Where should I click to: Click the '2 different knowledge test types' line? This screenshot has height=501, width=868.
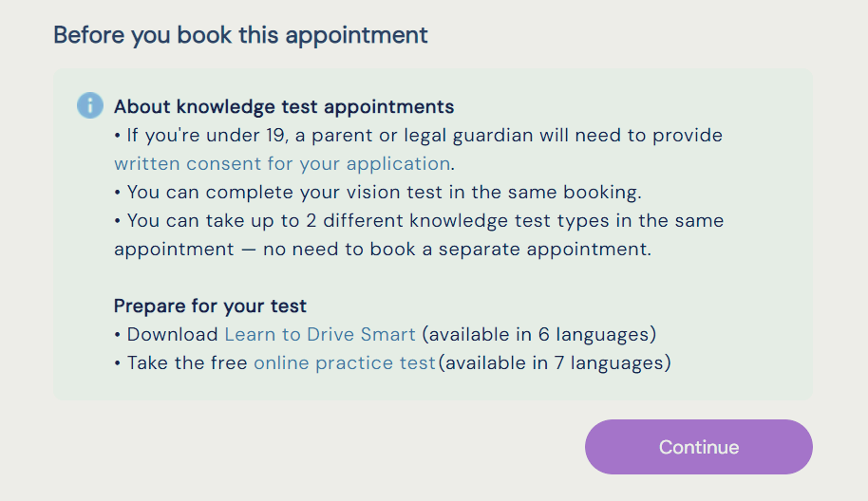pyautogui.click(x=419, y=221)
